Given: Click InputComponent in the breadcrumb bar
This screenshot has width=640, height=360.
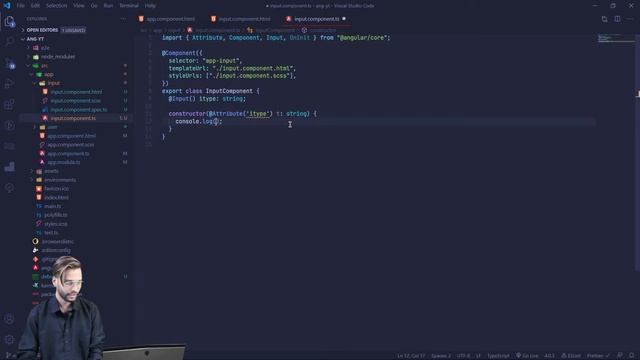Looking at the screenshot, I should 272,30.
